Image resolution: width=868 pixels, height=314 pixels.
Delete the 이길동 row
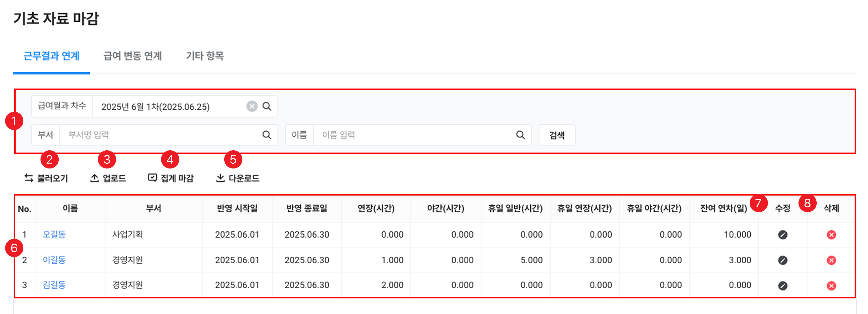pos(831,260)
